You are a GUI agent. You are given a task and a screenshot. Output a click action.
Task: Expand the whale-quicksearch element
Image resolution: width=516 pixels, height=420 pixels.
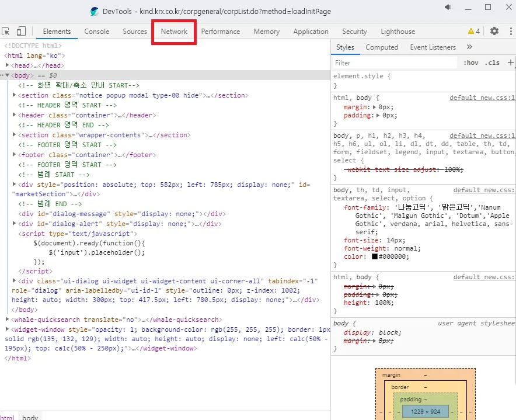point(7,319)
